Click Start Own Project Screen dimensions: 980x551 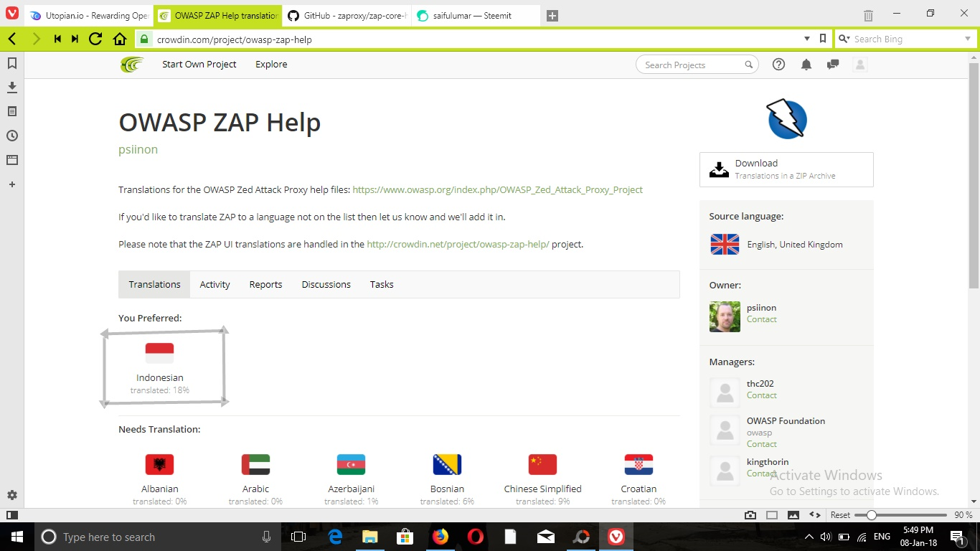199,65
